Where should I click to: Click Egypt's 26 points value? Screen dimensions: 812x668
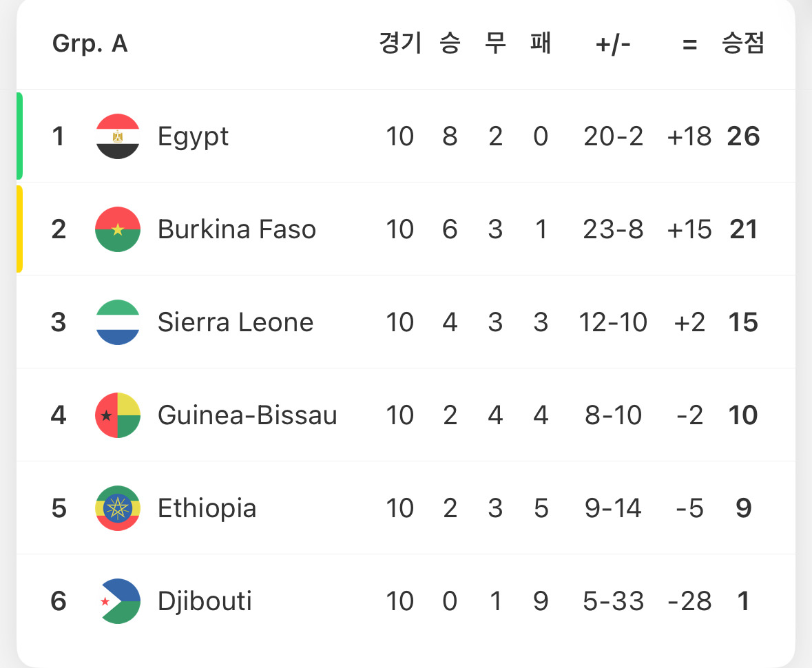(x=743, y=136)
